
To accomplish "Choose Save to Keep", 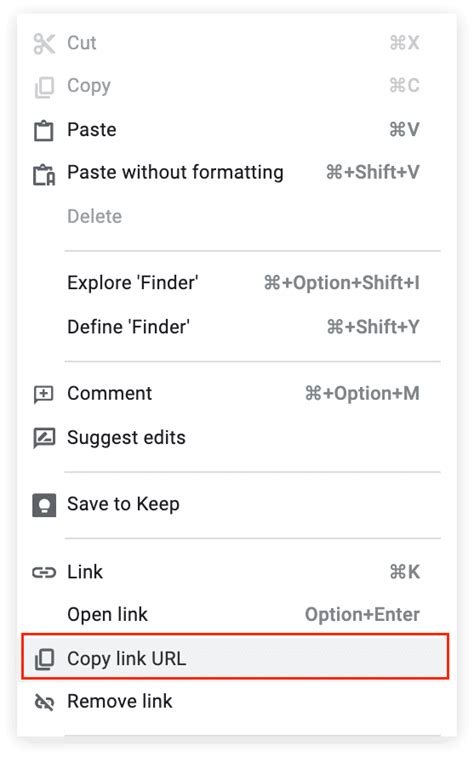I will pyautogui.click(x=237, y=504).
